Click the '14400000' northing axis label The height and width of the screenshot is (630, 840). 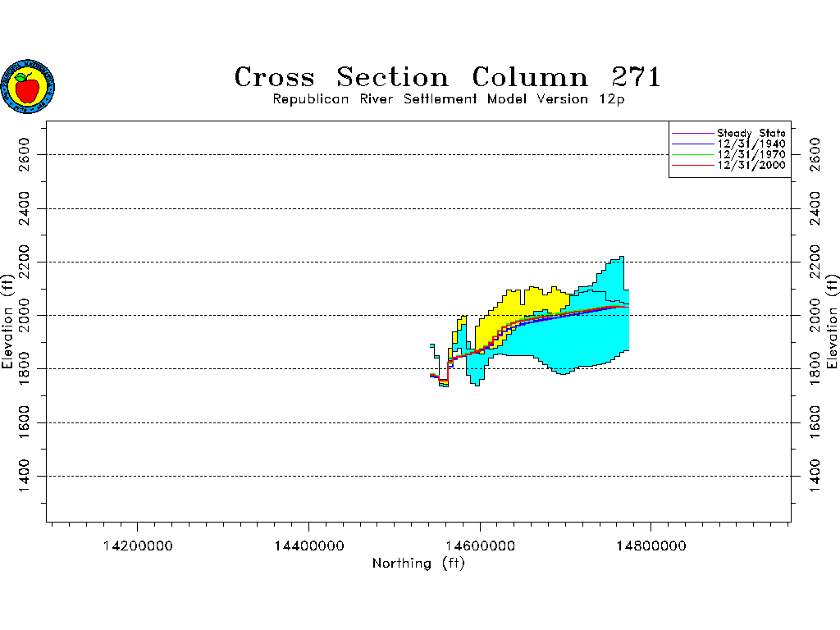(309, 546)
